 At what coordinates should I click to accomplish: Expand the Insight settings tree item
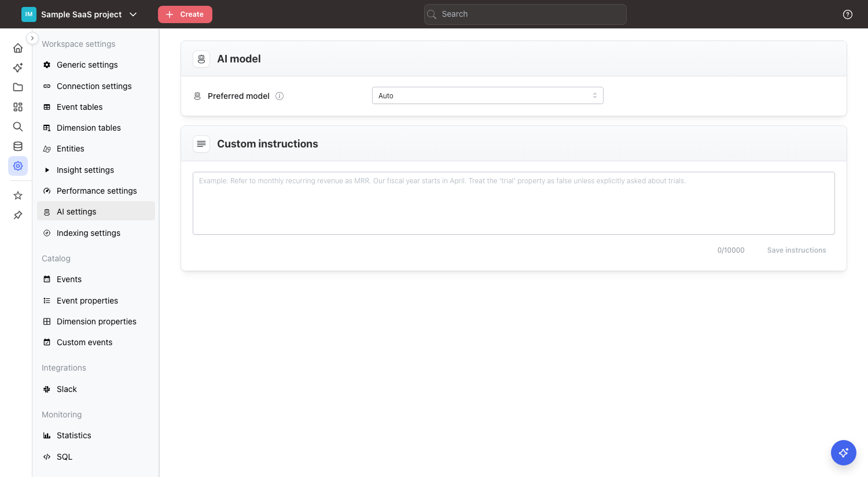coord(47,170)
